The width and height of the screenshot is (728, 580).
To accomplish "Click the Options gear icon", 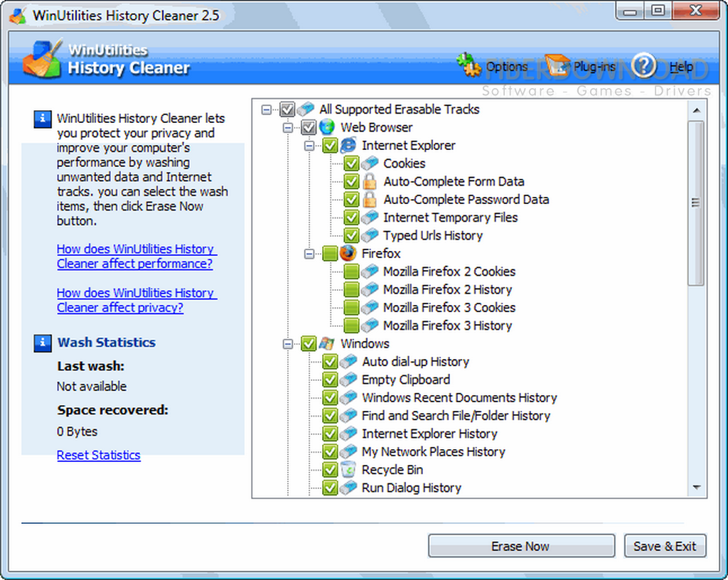I will 469,65.
